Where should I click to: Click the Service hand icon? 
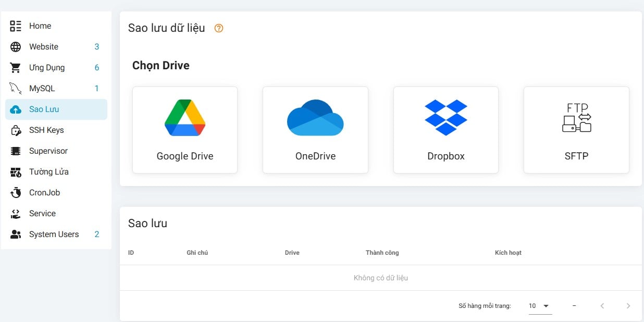pyautogui.click(x=16, y=214)
